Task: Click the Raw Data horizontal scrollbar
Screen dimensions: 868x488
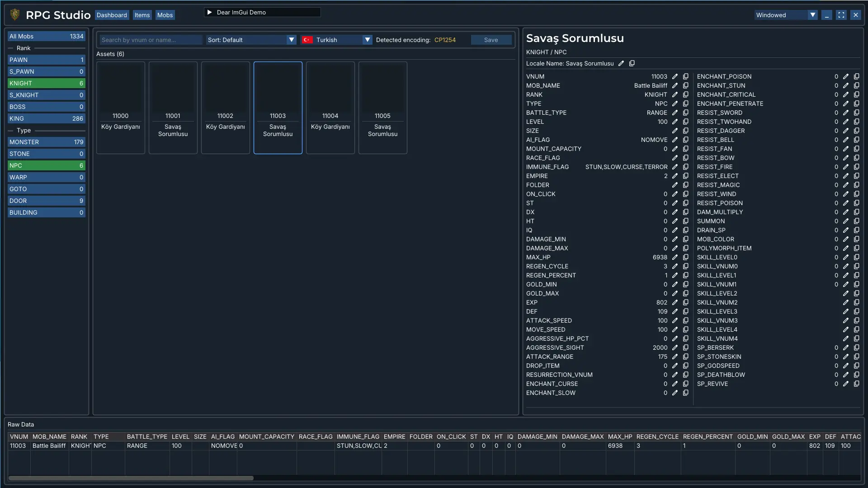Action: (x=131, y=478)
